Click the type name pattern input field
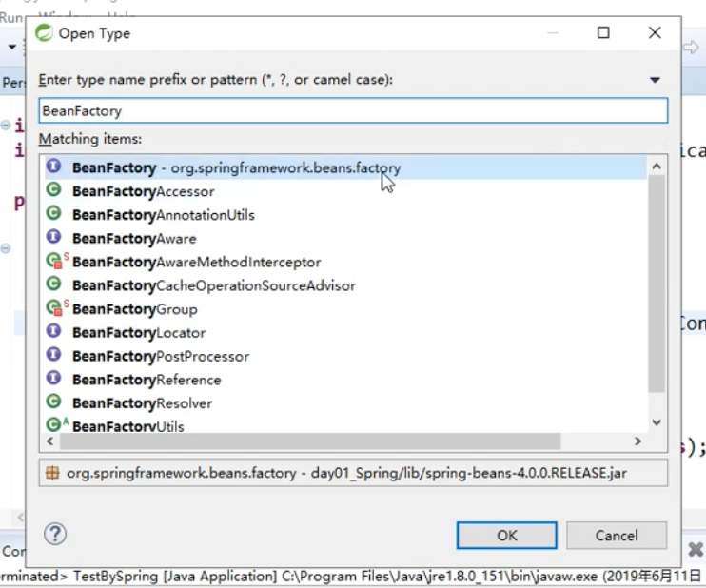706x588 pixels. coord(353,110)
